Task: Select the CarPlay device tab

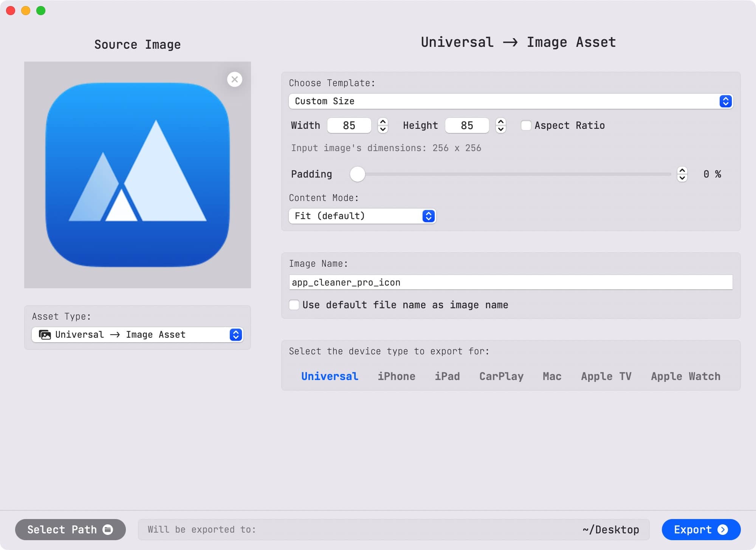Action: pos(501,376)
